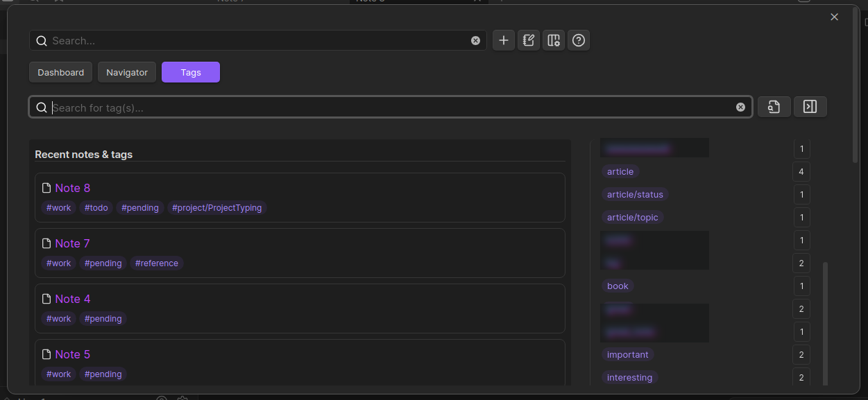This screenshot has height=400, width=868.
Task: Open the note editor icon
Action: 528,40
